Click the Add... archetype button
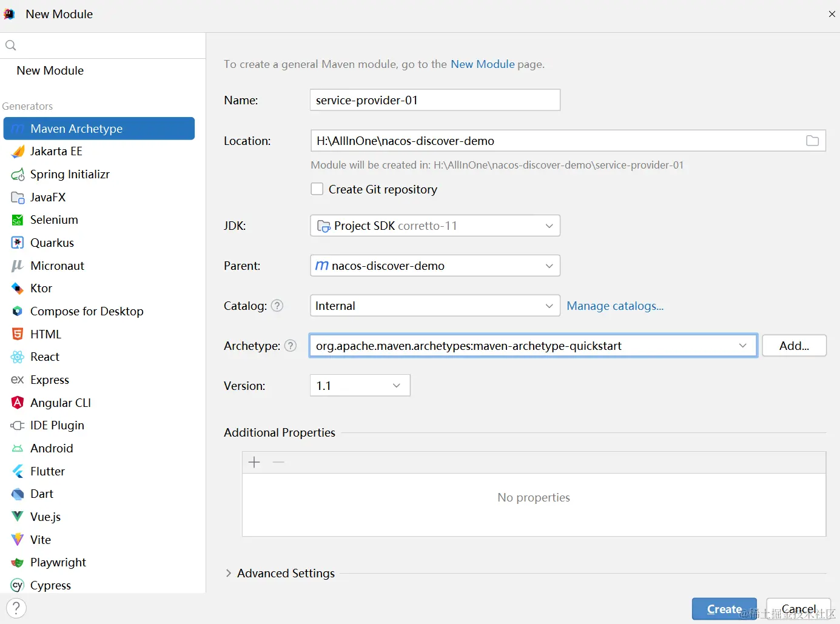Image resolution: width=840 pixels, height=624 pixels. tap(794, 346)
